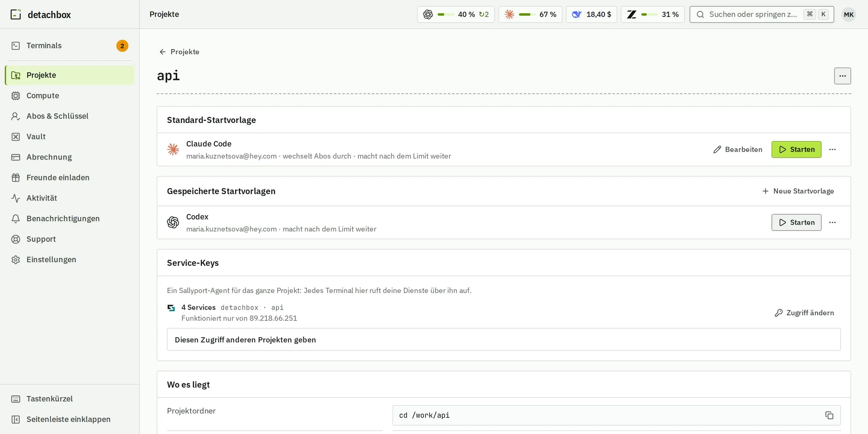Click the Claude Code template title
Image resolution: width=868 pixels, height=434 pixels.
(x=209, y=144)
